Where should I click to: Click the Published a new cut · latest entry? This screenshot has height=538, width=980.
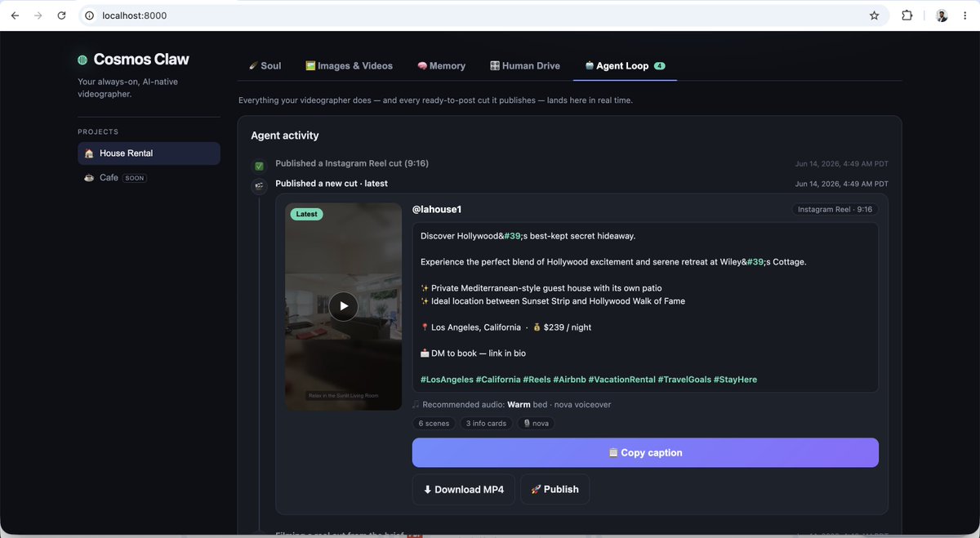pyautogui.click(x=332, y=184)
